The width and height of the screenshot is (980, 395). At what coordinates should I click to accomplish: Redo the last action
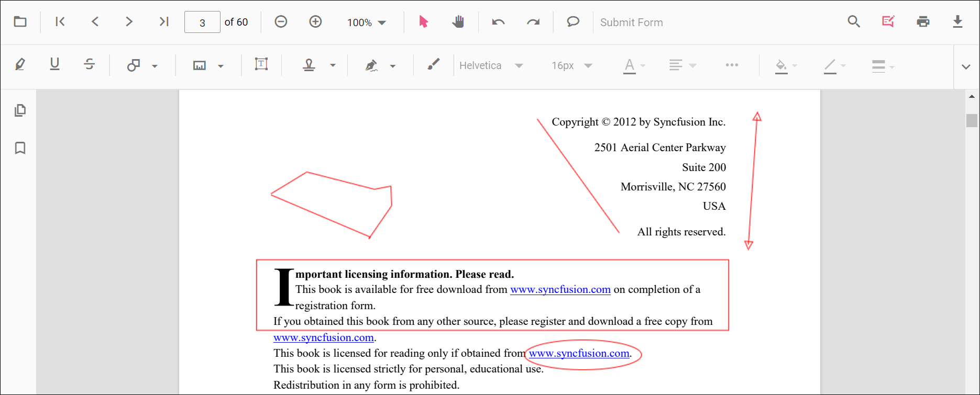point(533,22)
